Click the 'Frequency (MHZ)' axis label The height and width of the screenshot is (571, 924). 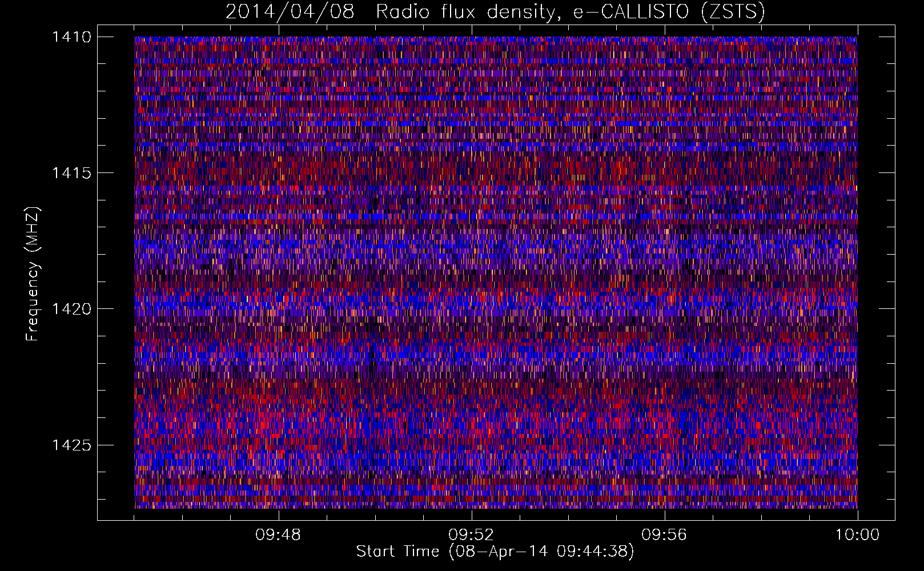33,274
